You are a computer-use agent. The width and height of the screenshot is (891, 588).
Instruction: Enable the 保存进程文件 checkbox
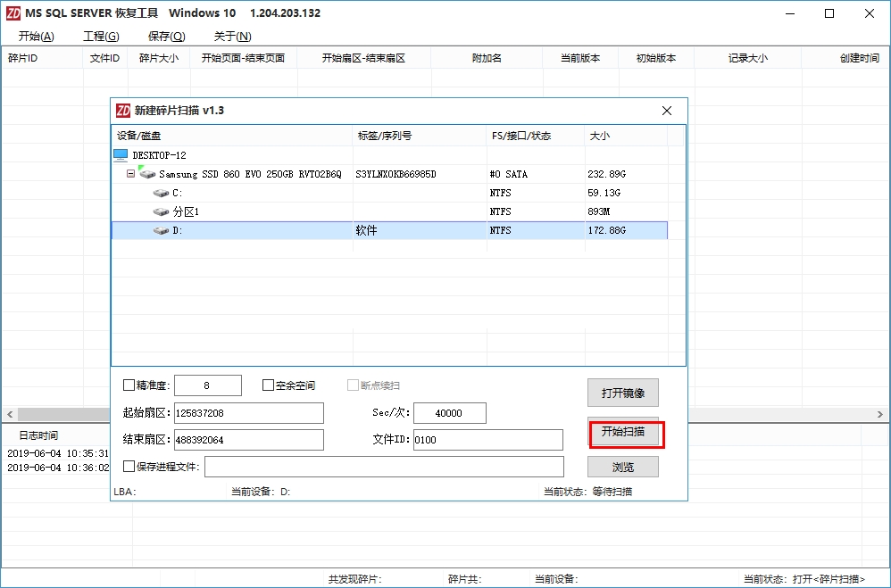click(129, 467)
